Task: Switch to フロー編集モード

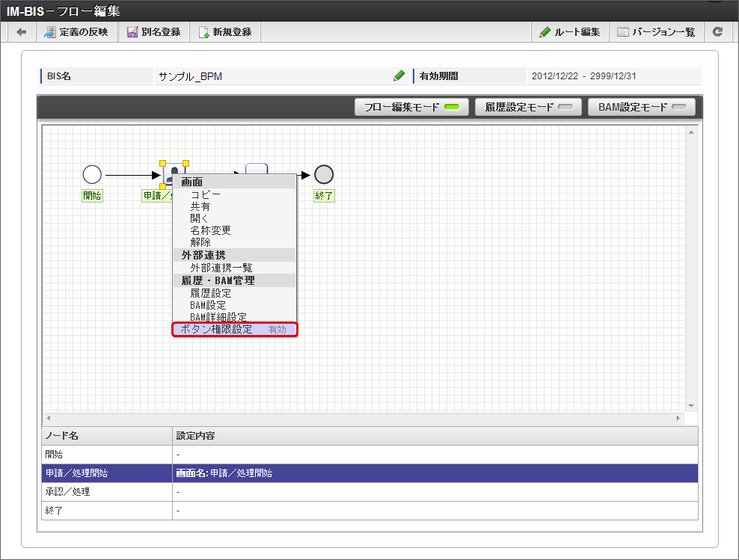Action: [411, 107]
